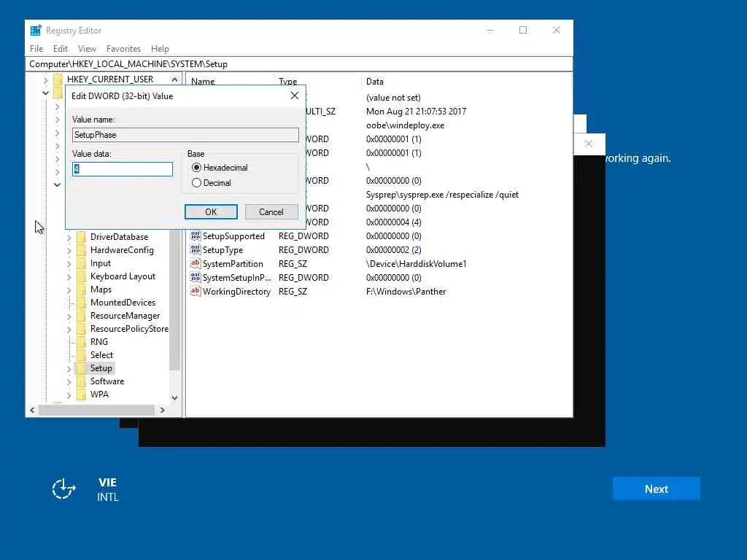
Task: Expand the Maps key
Action: pyautogui.click(x=69, y=289)
